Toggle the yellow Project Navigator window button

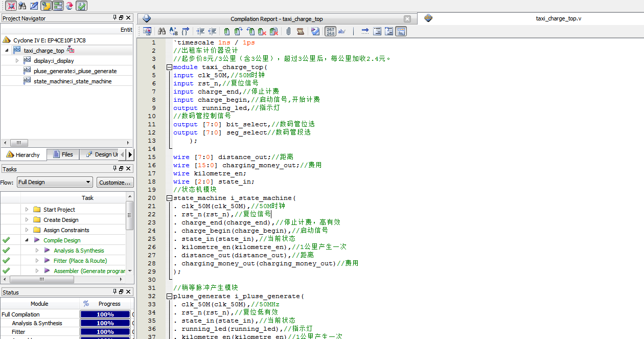coord(46,6)
